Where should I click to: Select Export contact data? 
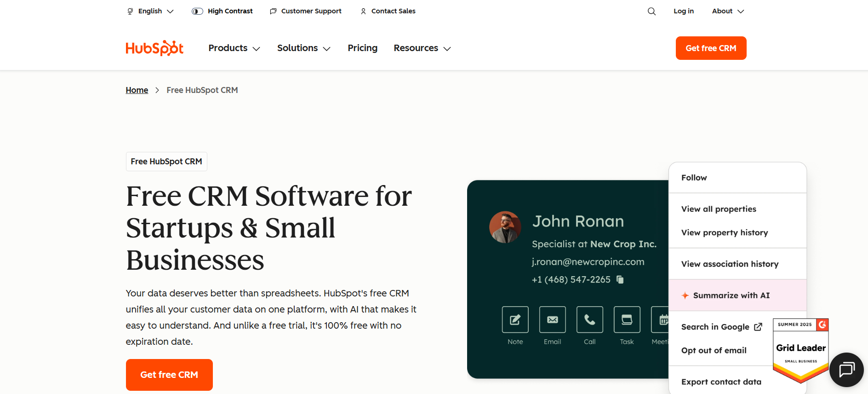[x=721, y=382]
